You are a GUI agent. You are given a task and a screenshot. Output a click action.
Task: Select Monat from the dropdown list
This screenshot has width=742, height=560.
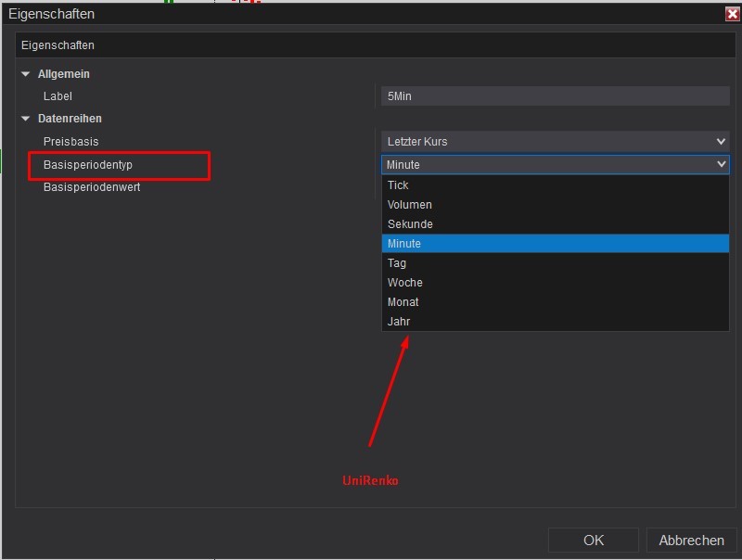pyautogui.click(x=555, y=301)
